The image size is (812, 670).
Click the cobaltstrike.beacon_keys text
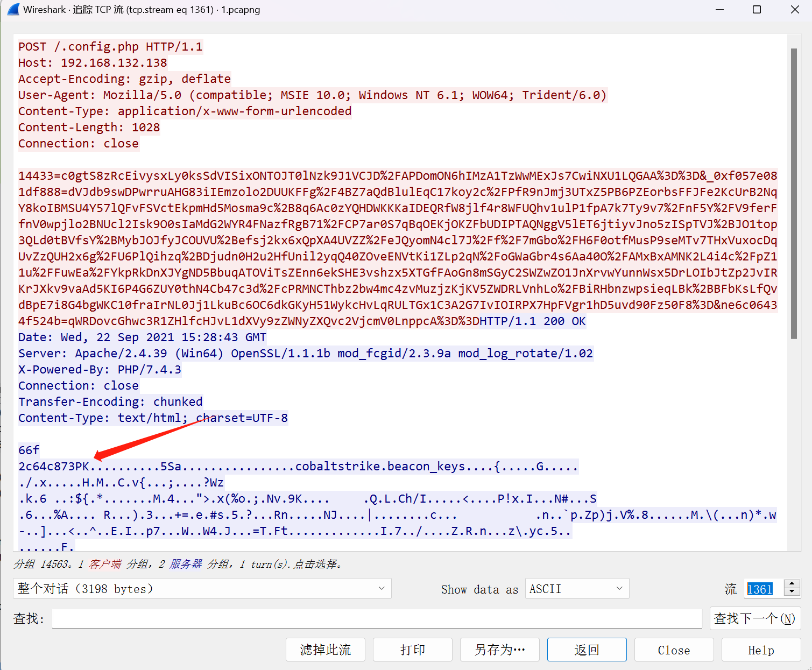(x=380, y=467)
